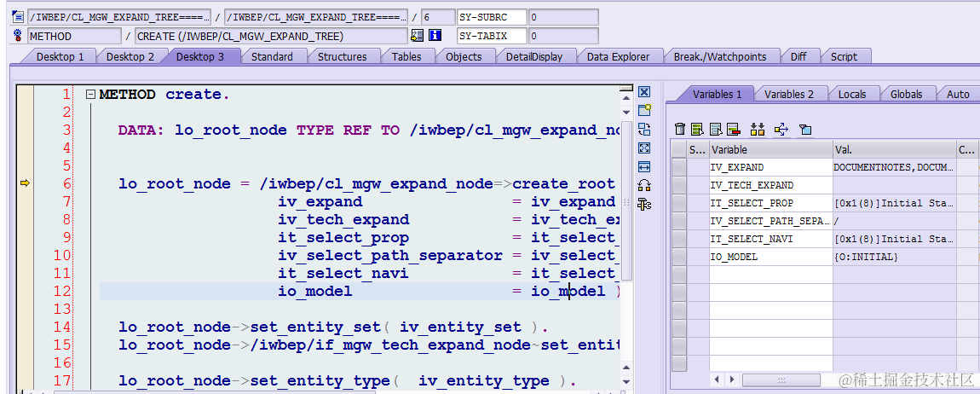This screenshot has height=394, width=980.
Task: Click the event-type gear icon before METHOD
Action: pyautogui.click(x=18, y=37)
